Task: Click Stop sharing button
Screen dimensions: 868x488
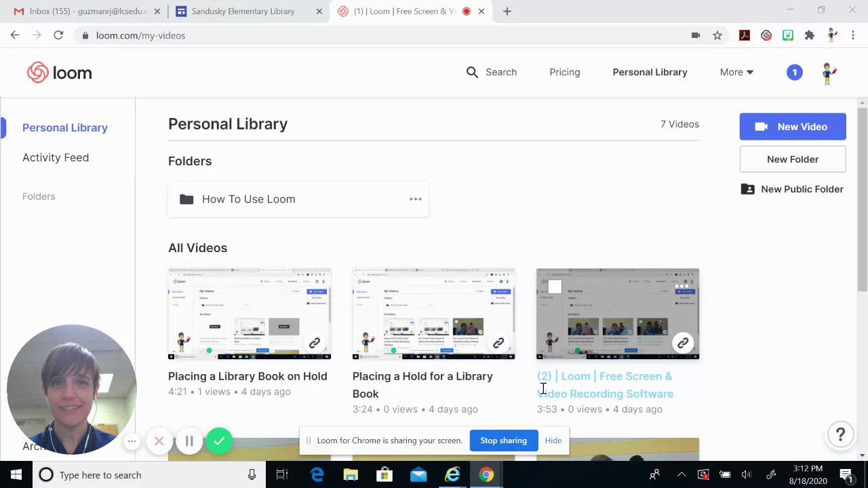Action: pos(503,441)
